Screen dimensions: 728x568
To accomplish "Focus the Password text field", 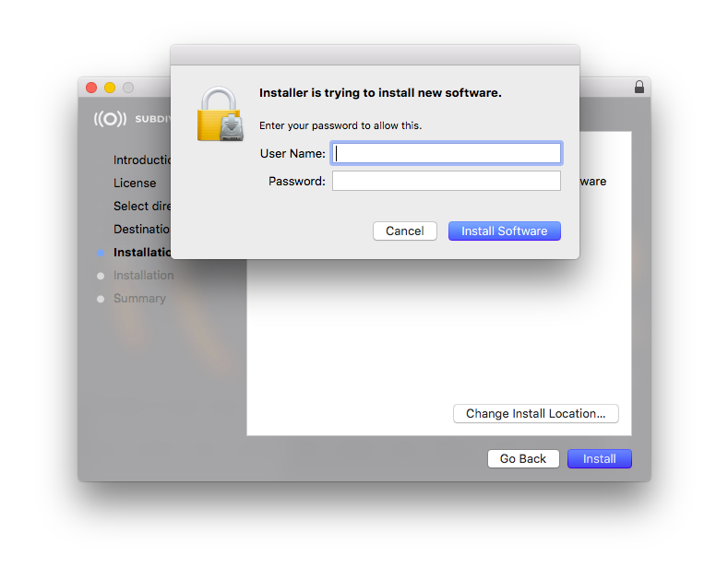I will point(447,181).
